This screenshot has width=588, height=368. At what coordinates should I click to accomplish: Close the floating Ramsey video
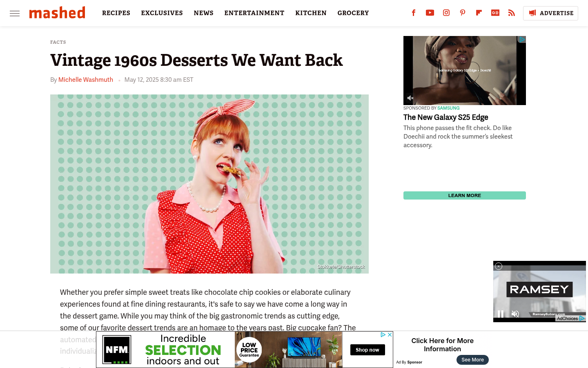[499, 266]
